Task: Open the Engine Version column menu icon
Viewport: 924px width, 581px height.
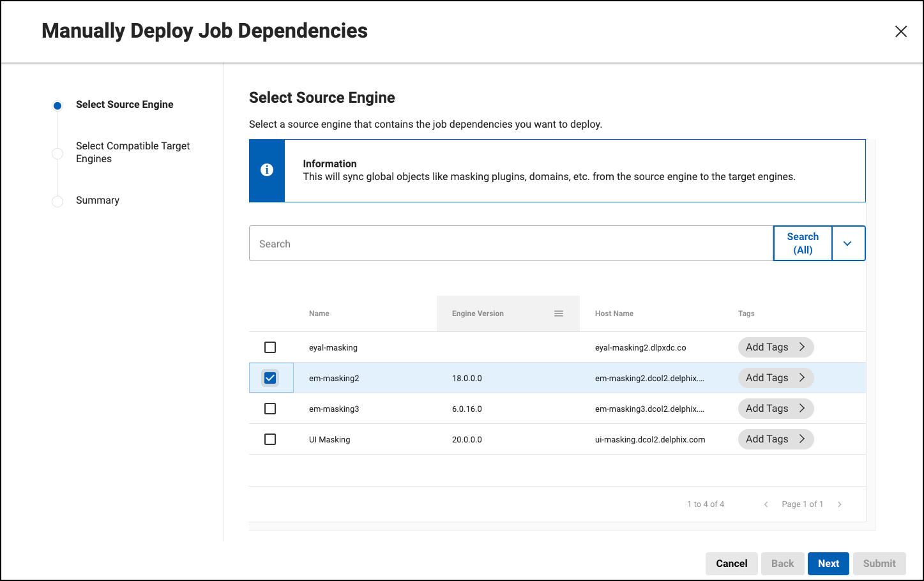Action: tap(559, 313)
